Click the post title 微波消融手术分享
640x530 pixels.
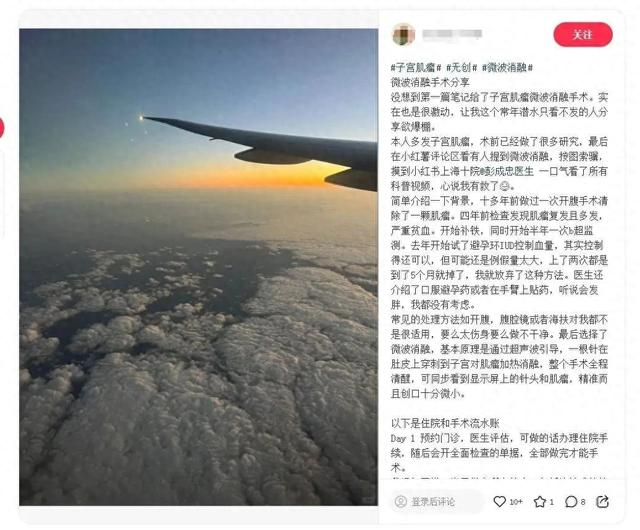click(x=430, y=82)
